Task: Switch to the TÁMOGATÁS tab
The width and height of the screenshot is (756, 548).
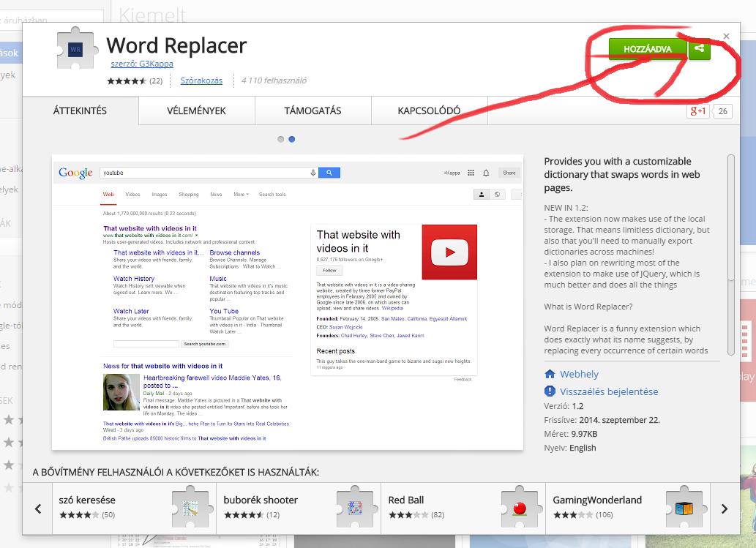Action: tap(313, 111)
